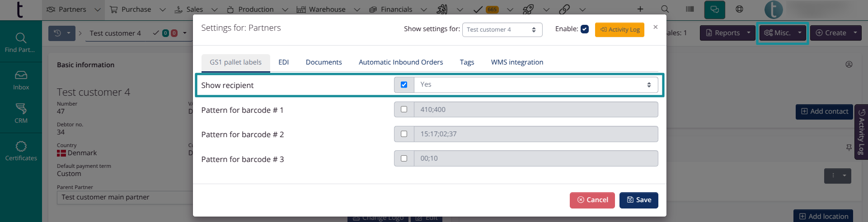Viewport: 868px width, 222px height.
Task: Click the search magnifier in top bar
Action: coord(665,9)
